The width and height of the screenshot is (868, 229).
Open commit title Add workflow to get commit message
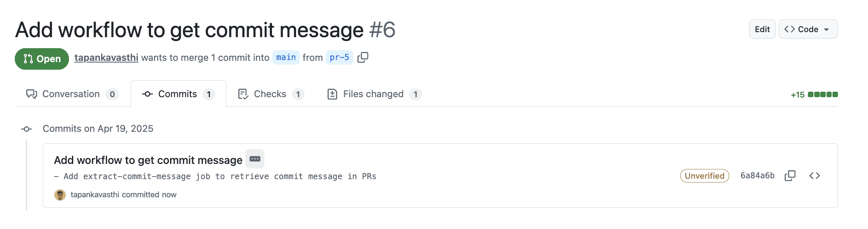[x=148, y=160]
